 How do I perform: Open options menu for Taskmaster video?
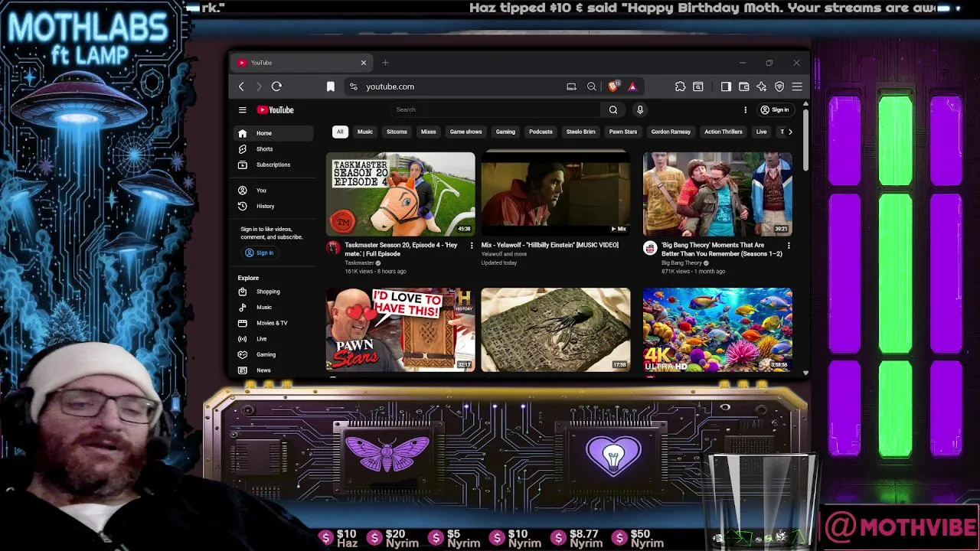coord(471,246)
